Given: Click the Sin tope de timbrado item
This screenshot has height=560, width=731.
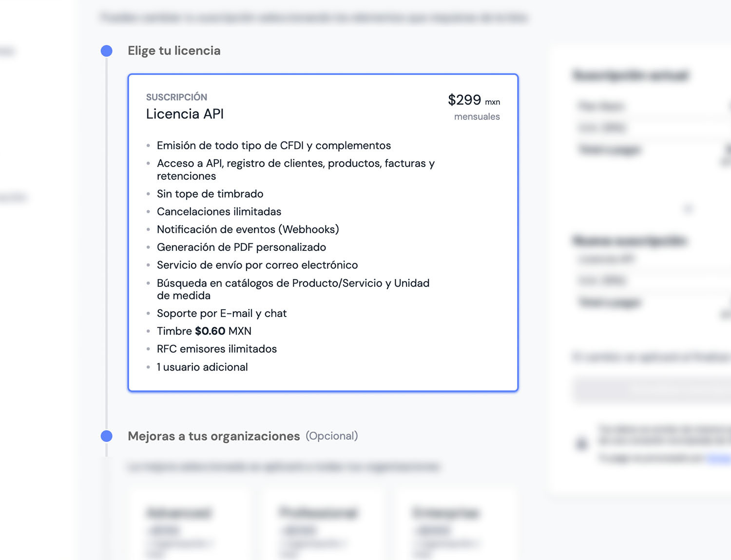Looking at the screenshot, I should 210,194.
